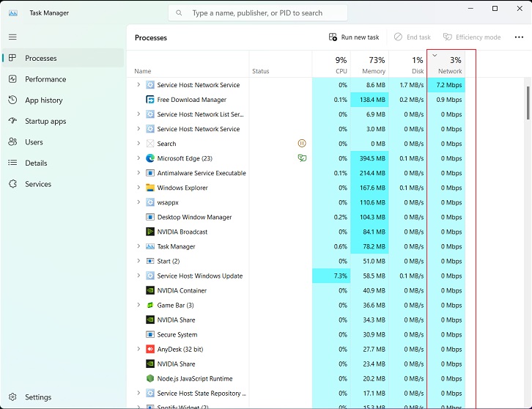Select the 394.5 MB memory value
This screenshot has width=532, height=409.
pyautogui.click(x=369, y=158)
